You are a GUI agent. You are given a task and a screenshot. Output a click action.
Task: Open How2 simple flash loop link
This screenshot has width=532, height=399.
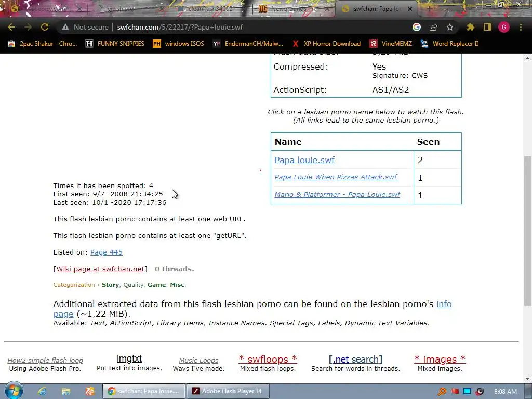[45, 361]
